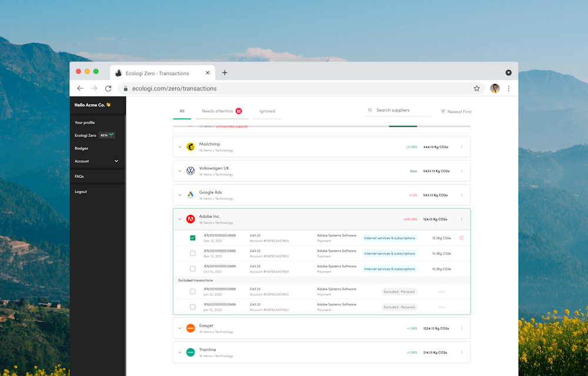Open the Newest First sort dropdown
The width and height of the screenshot is (588, 376).
coord(456,112)
